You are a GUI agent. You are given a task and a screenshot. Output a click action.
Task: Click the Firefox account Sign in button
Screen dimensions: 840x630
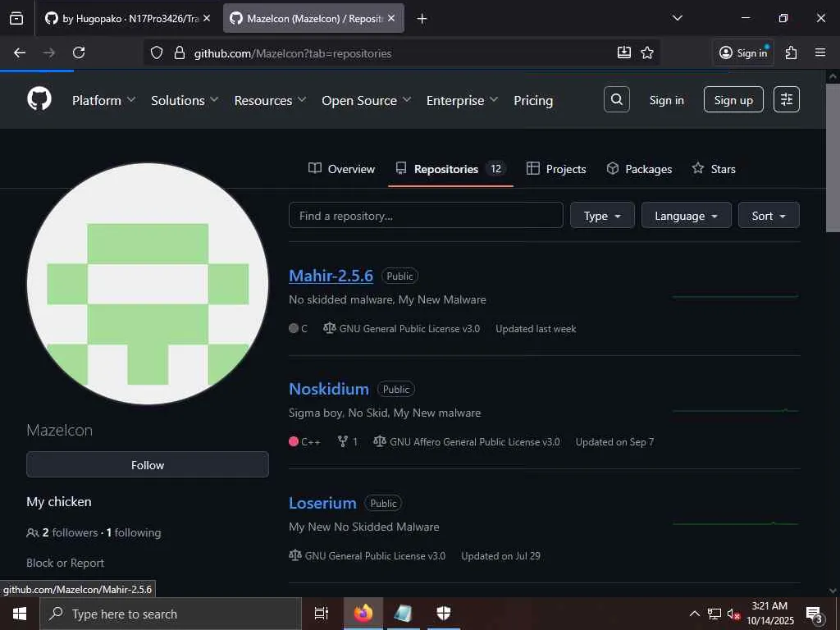click(743, 52)
